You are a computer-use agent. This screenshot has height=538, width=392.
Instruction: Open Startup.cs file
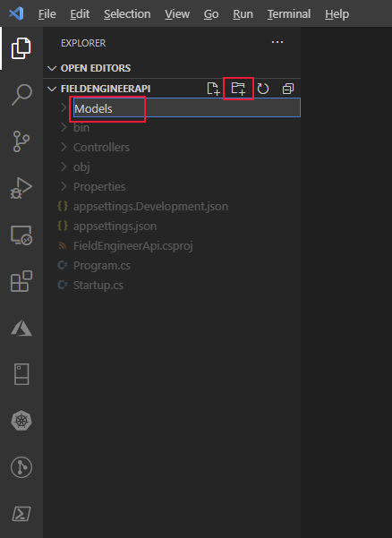coord(98,286)
